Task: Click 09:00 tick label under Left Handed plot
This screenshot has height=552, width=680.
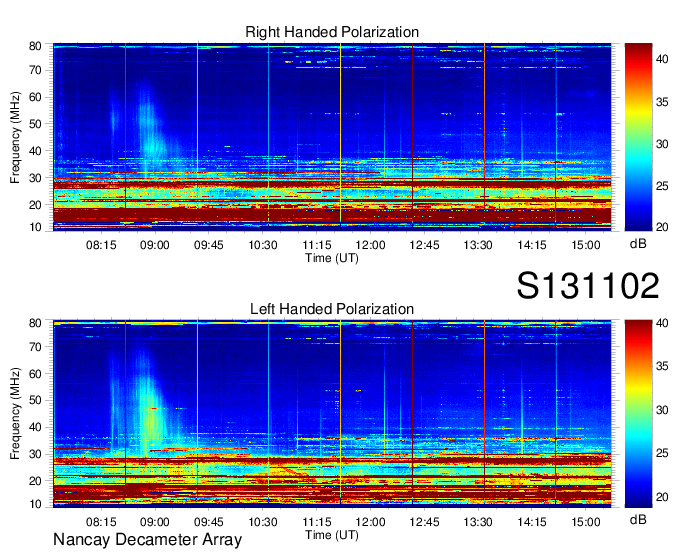Action: (x=154, y=522)
